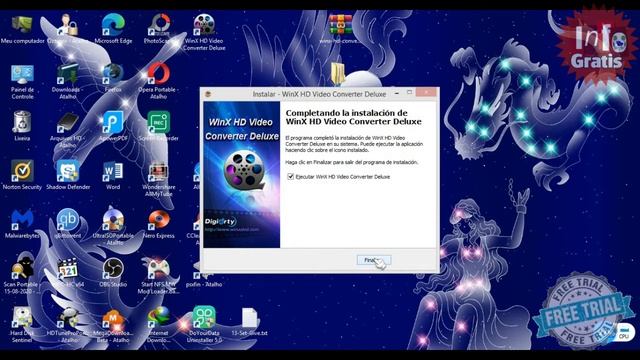
Task: Launch OBS Studio desktop shortcut
Action: [113, 272]
